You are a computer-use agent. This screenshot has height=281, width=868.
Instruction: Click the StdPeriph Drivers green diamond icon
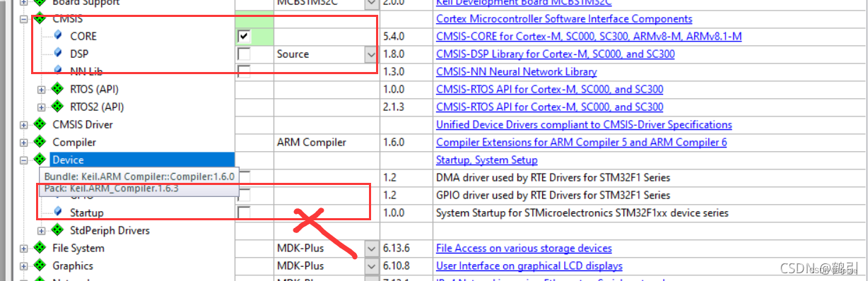point(57,230)
